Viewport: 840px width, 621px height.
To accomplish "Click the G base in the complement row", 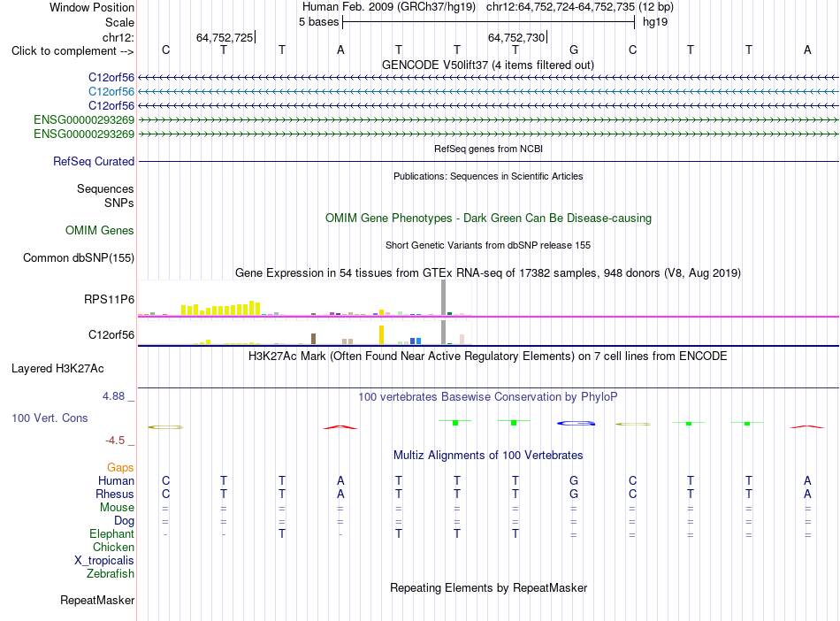I will click(574, 50).
